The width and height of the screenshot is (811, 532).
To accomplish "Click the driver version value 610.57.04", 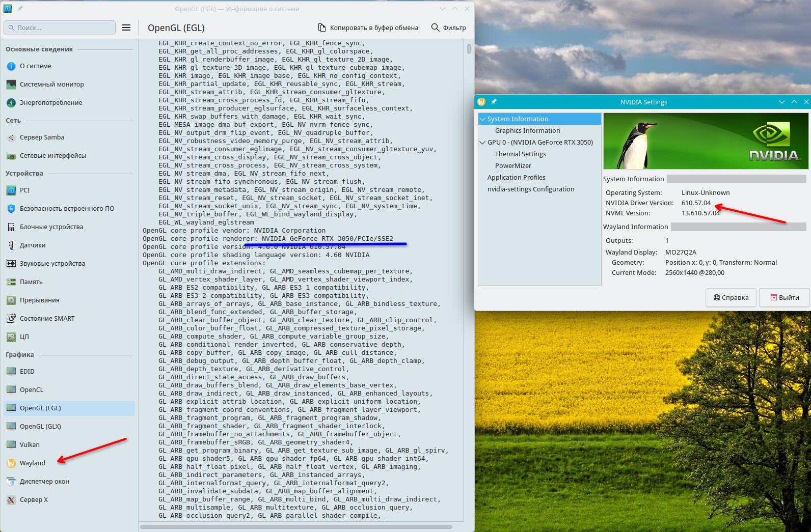I will pyautogui.click(x=696, y=203).
